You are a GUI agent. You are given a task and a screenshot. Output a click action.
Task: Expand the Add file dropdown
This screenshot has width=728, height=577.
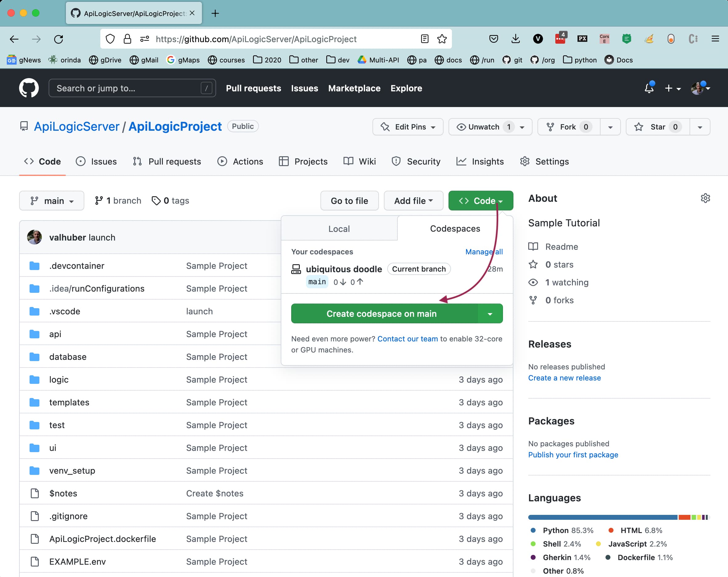pos(413,201)
